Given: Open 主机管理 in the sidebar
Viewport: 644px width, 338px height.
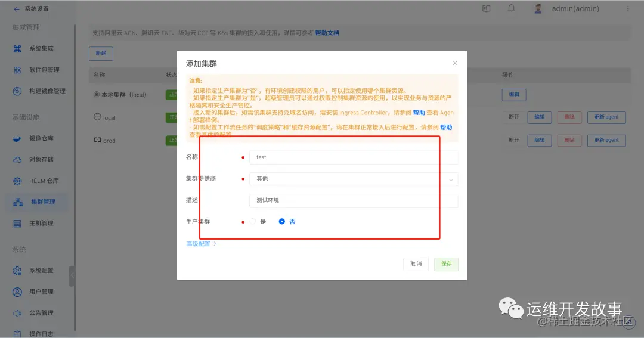Looking at the screenshot, I should pos(41,224).
